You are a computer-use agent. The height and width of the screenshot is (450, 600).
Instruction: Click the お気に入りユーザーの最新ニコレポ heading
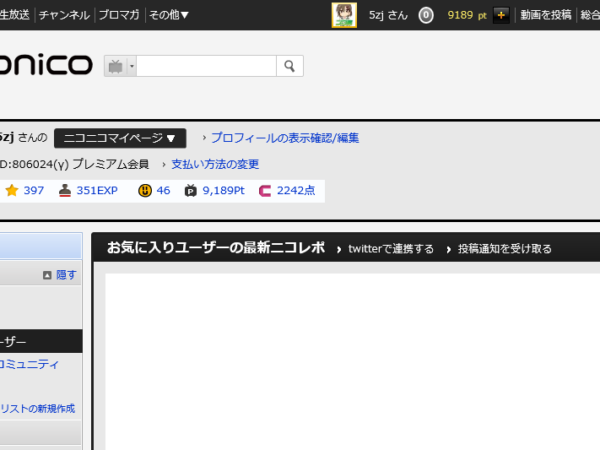click(x=216, y=248)
